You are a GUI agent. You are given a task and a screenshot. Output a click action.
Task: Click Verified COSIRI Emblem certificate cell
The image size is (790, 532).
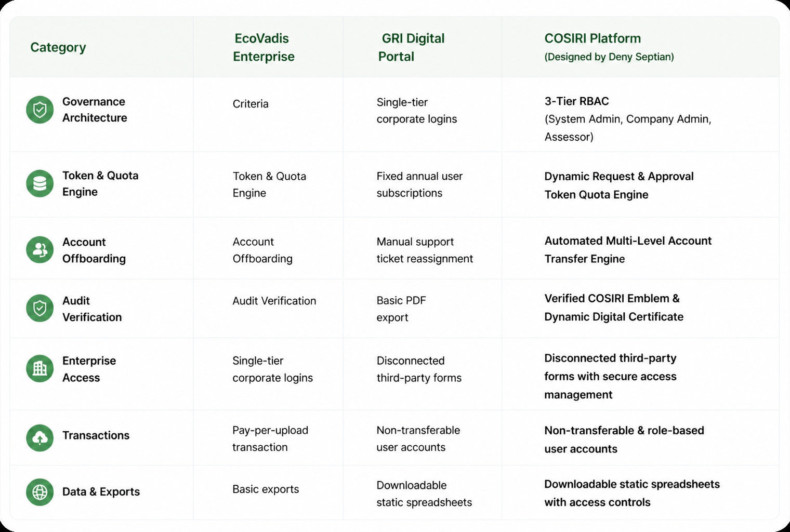(x=614, y=307)
